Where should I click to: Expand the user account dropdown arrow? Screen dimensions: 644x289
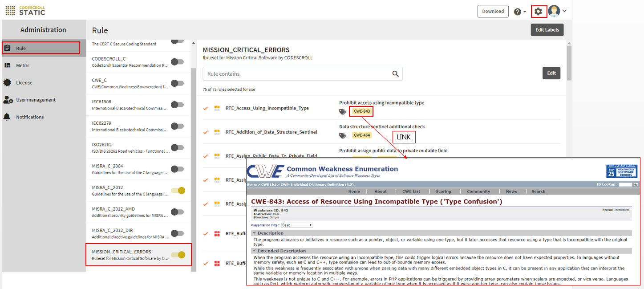(x=564, y=11)
